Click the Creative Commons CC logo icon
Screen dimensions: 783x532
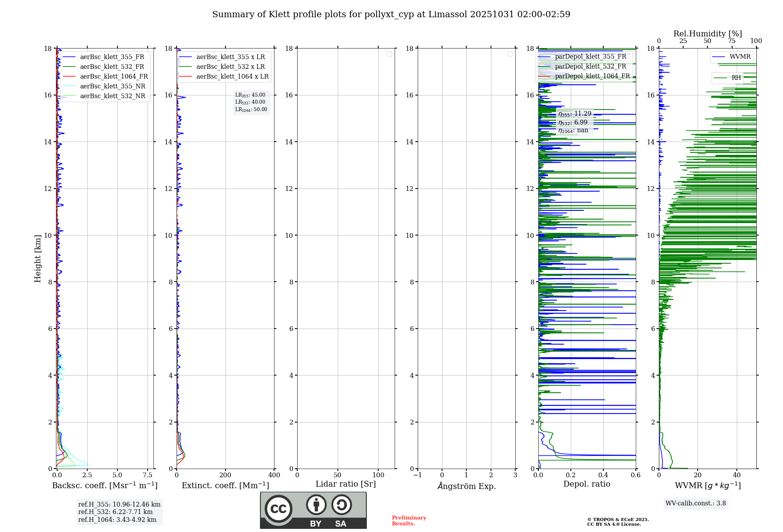(278, 509)
